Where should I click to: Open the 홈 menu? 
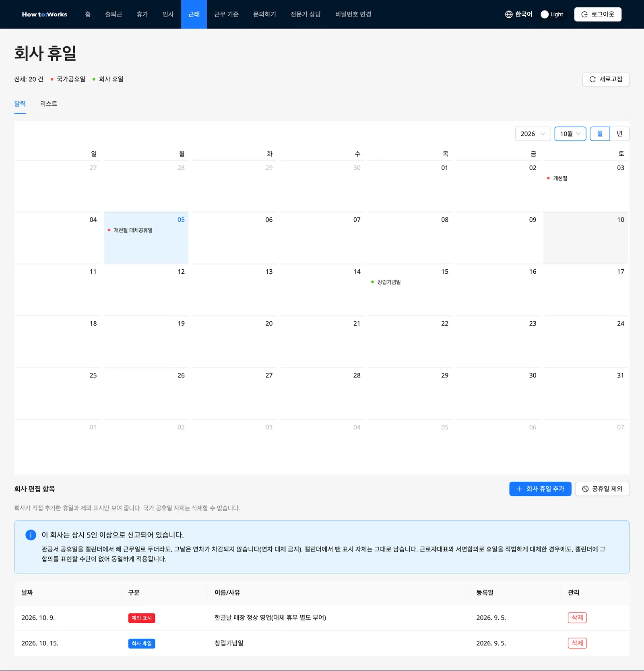tap(88, 14)
